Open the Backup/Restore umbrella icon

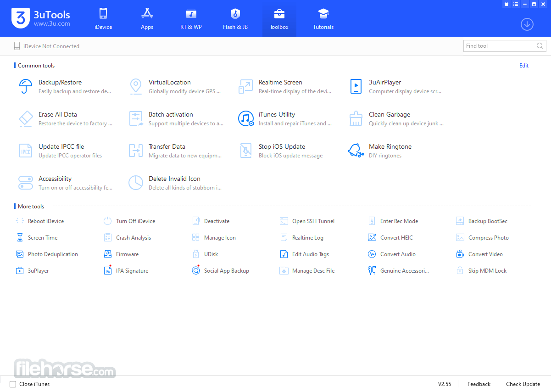pos(26,86)
